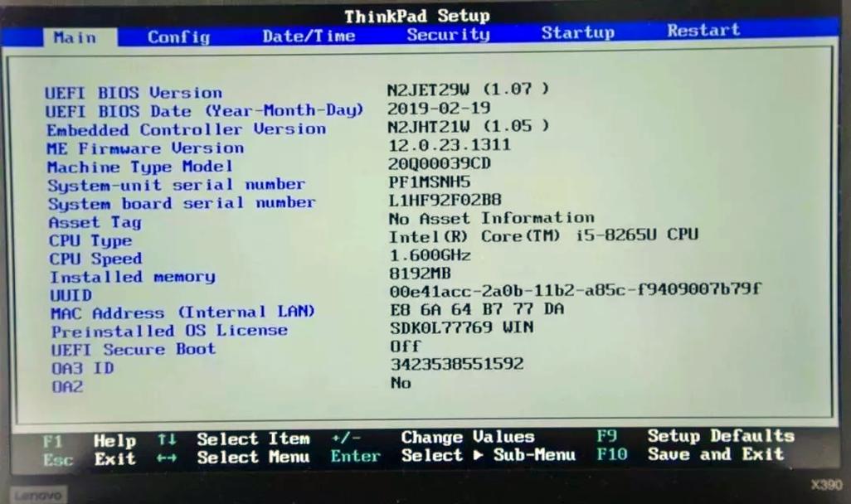Screen dimensions: 851x504
Task: Click controller version value N2JHT21W (1.05)
Action: (469, 126)
